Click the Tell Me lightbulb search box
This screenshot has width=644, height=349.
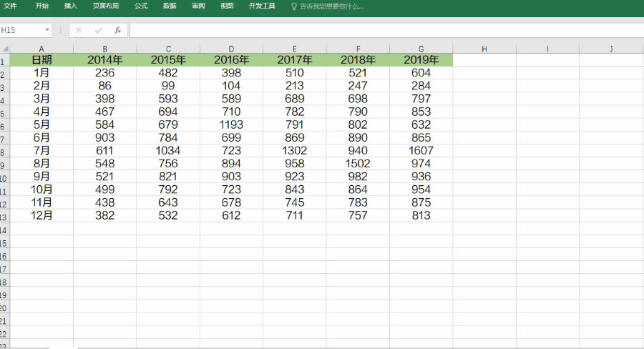pyautogui.click(x=327, y=6)
